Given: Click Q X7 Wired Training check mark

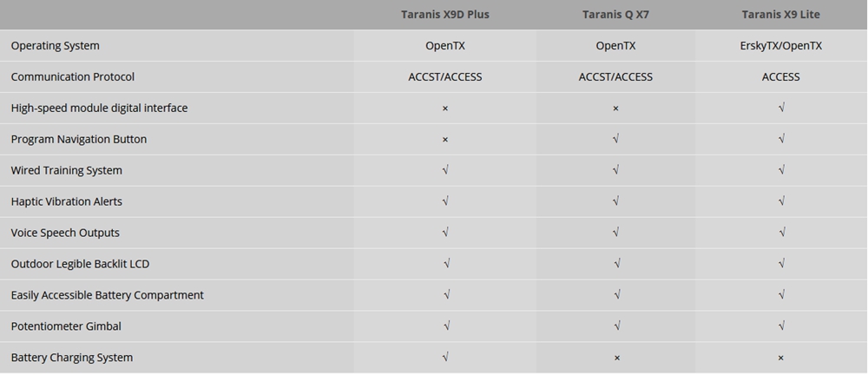Looking at the screenshot, I should click(x=615, y=170).
